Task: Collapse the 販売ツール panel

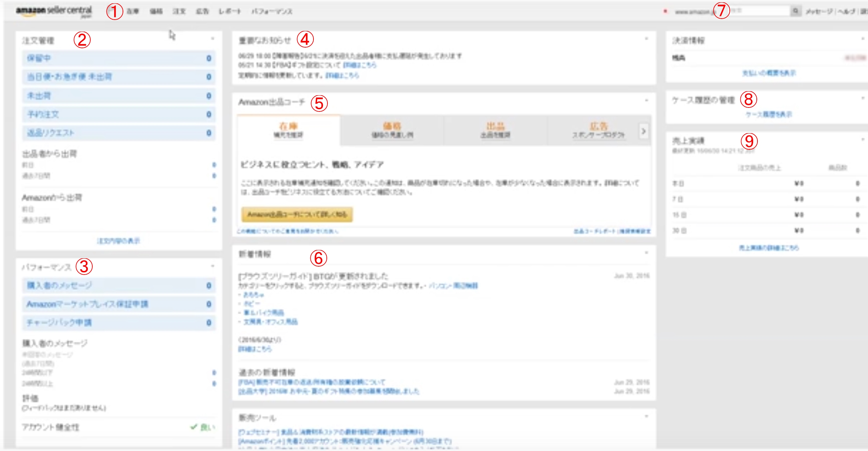Action: 646,416
